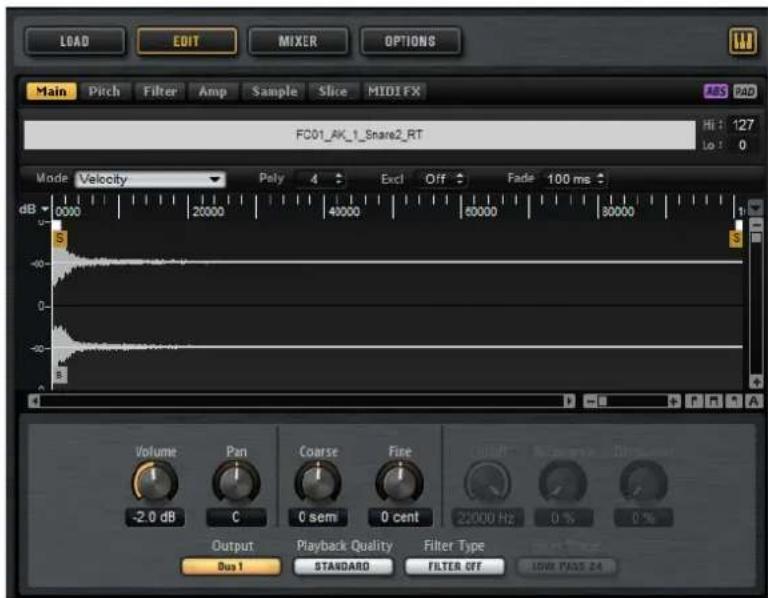Click the vertical zoom plus button
The image size is (768, 598).
756,382
